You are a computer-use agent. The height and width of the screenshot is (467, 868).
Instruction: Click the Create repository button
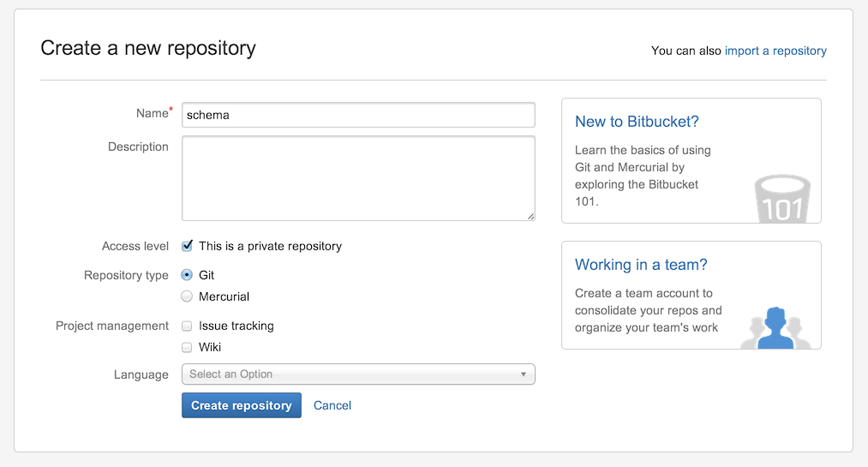point(242,405)
